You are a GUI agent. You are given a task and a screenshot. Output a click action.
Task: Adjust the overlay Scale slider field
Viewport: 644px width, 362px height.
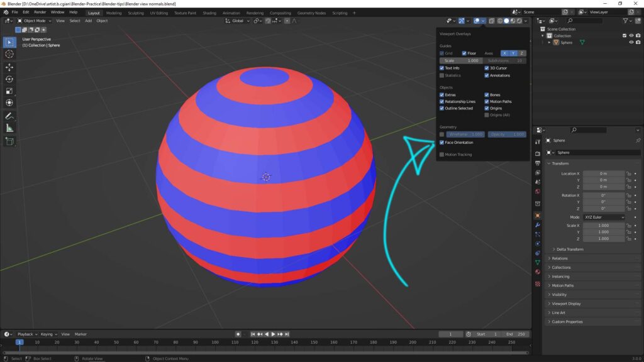[461, 61]
